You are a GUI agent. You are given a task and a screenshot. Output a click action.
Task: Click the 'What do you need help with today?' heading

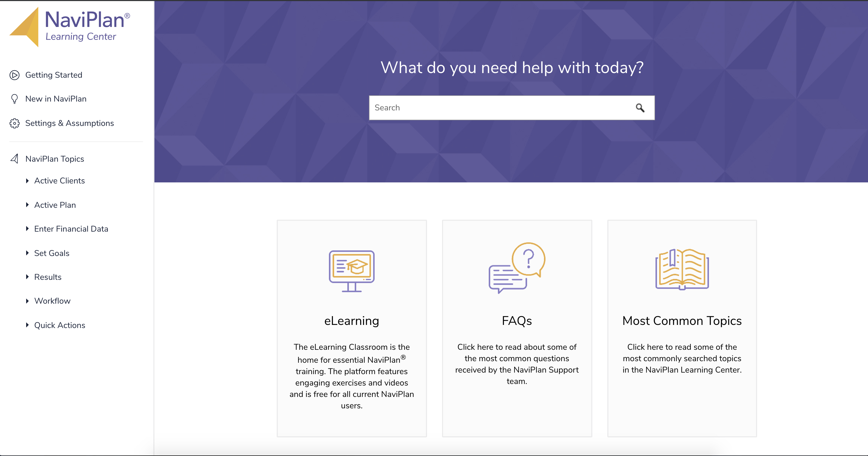tap(512, 68)
